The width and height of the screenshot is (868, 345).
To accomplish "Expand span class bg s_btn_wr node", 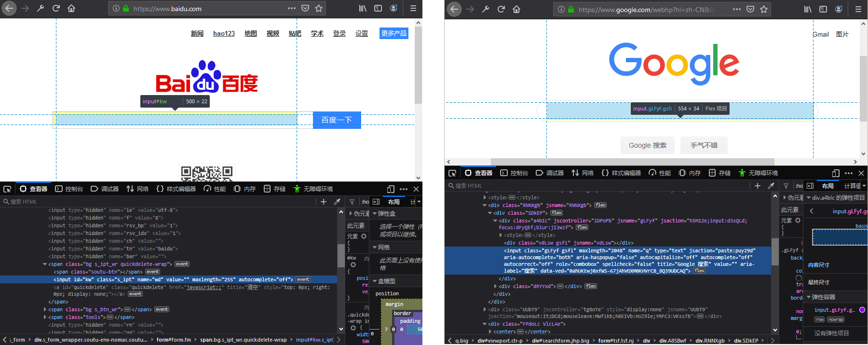I will (45, 309).
